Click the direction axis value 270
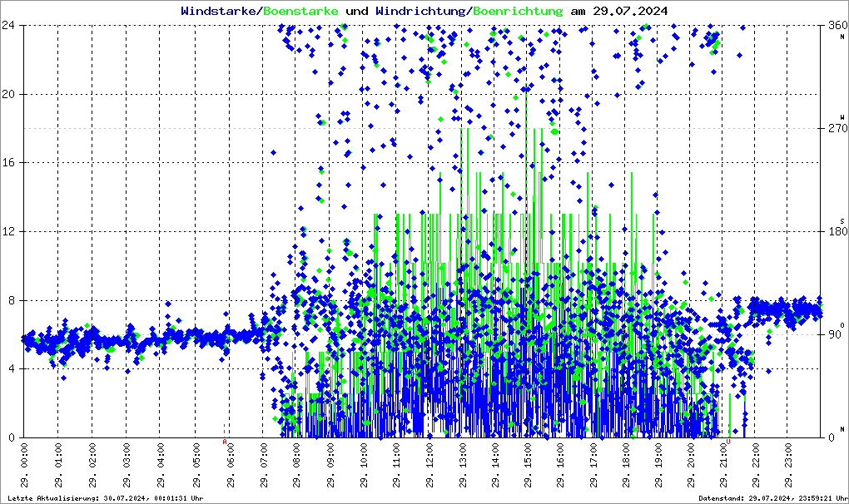The height and width of the screenshot is (504, 849). tap(837, 128)
